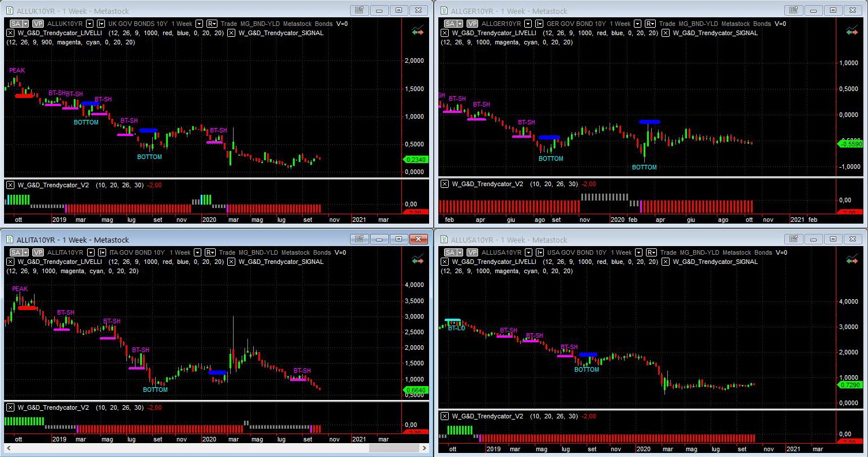Click the chart icon in ALLUSA10YR title bar

[x=443, y=240]
